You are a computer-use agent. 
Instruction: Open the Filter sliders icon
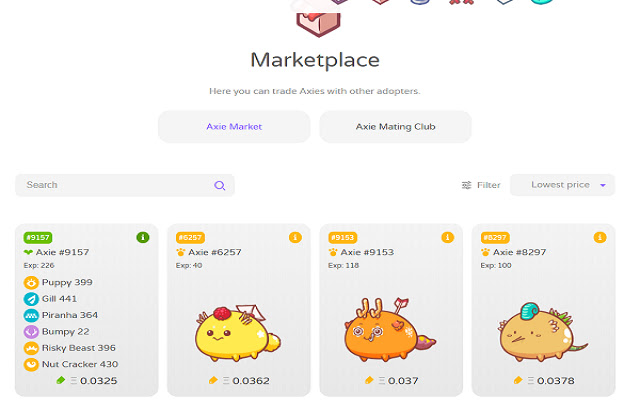(x=466, y=185)
